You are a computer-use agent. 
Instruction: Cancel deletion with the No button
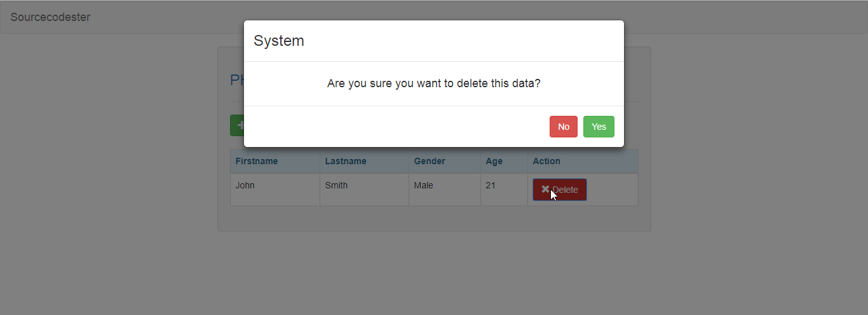563,127
